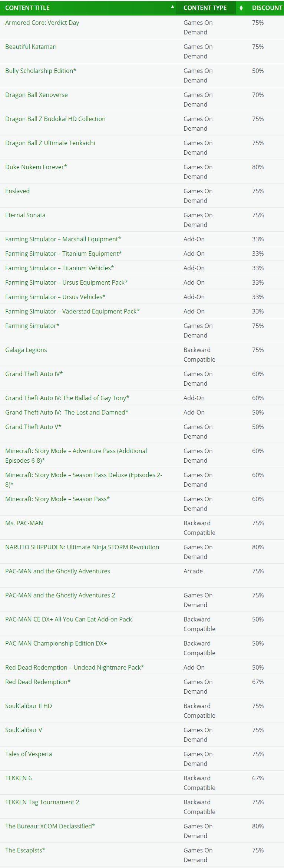Open Grand Theft Auto V link

pos(33,427)
